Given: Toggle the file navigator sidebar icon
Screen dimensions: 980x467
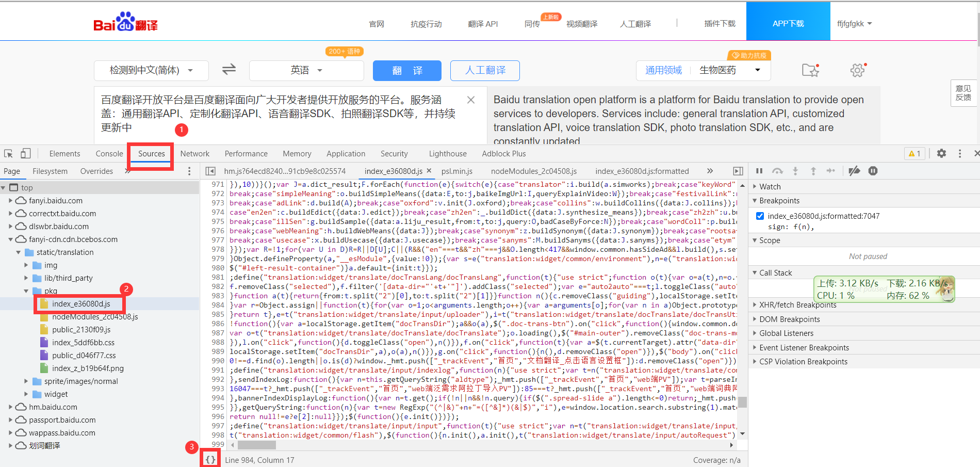Looking at the screenshot, I should tap(210, 171).
